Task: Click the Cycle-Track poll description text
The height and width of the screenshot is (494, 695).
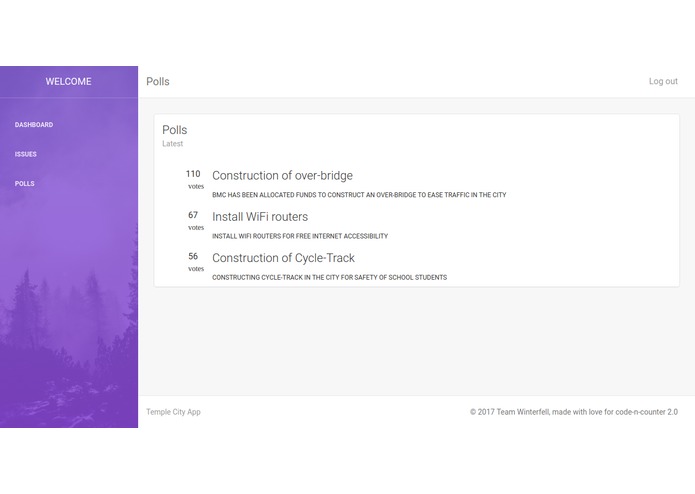Action: coord(329,277)
